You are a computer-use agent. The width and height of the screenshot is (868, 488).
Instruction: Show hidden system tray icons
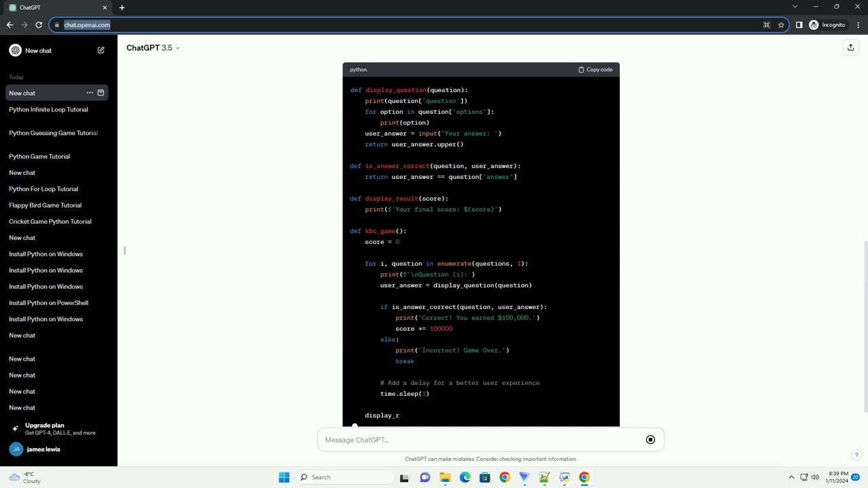(x=791, y=477)
